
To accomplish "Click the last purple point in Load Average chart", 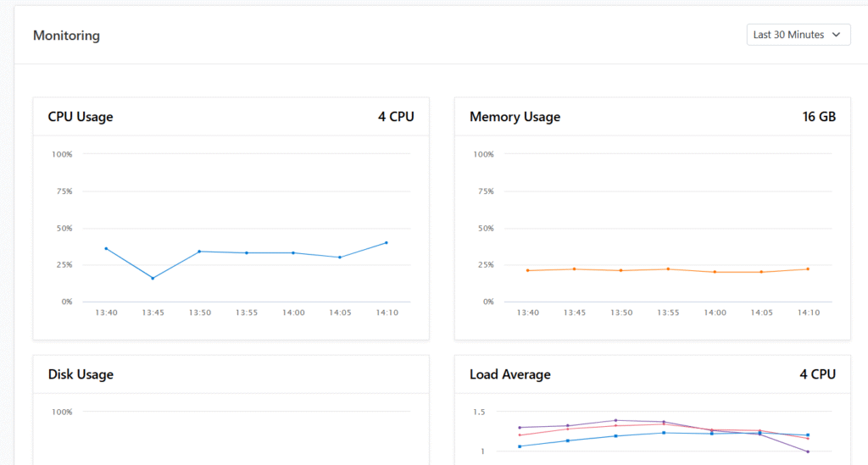I will point(808,451).
